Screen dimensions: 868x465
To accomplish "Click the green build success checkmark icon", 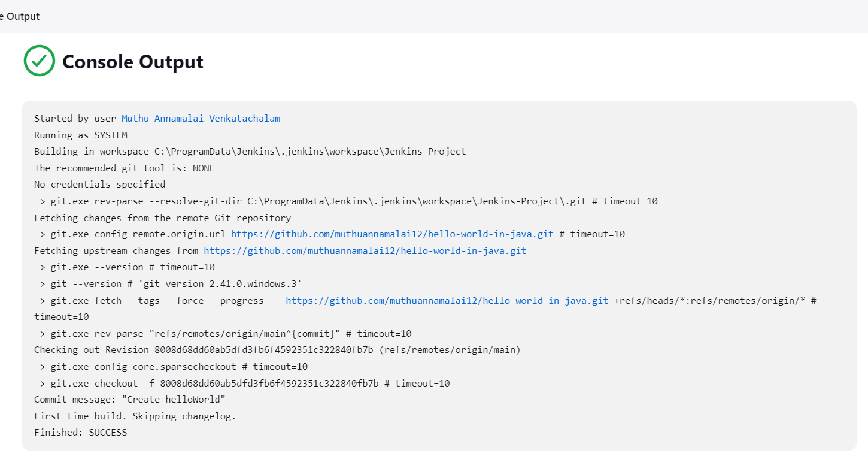I will click(x=39, y=61).
